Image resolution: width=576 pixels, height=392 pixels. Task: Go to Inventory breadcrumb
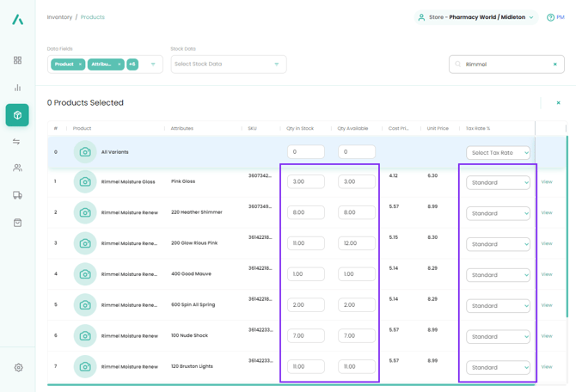[59, 17]
